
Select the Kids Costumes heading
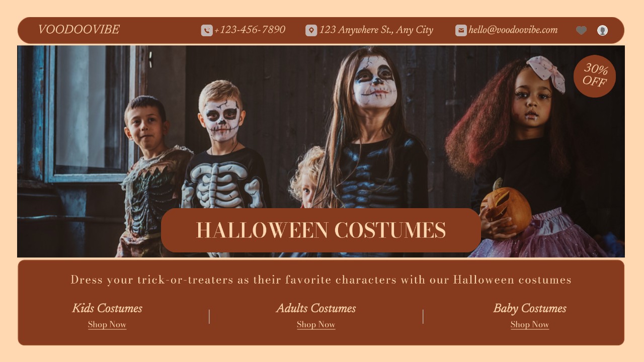(x=107, y=308)
